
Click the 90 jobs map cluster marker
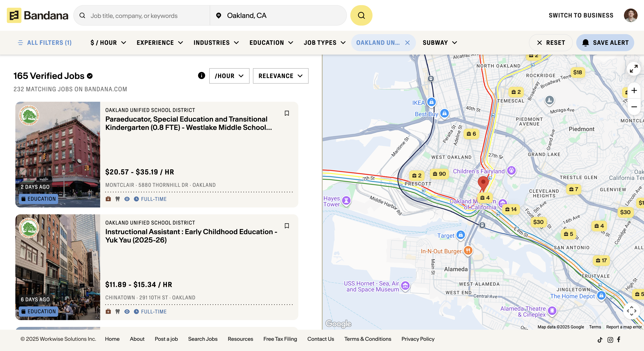coord(439,174)
